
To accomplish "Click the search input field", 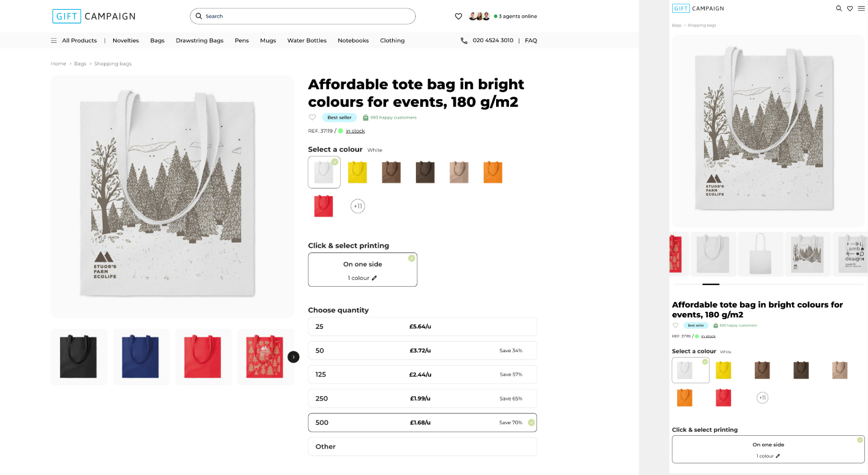I will 306,17.
